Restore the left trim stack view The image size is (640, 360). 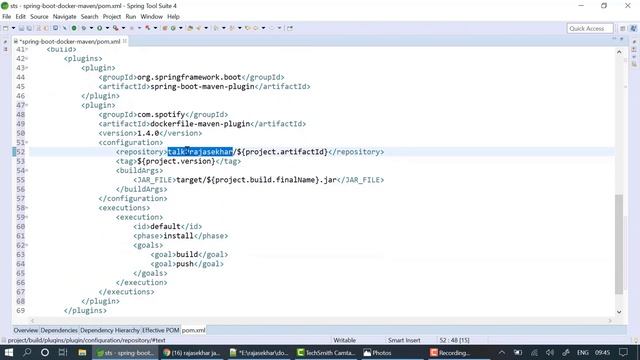(x=5, y=42)
